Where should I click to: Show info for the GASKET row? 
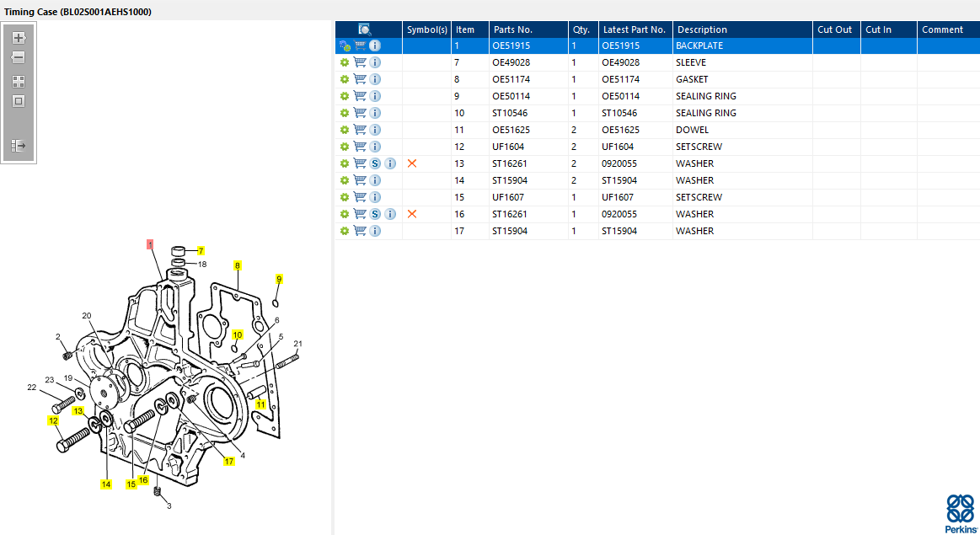(x=376, y=79)
